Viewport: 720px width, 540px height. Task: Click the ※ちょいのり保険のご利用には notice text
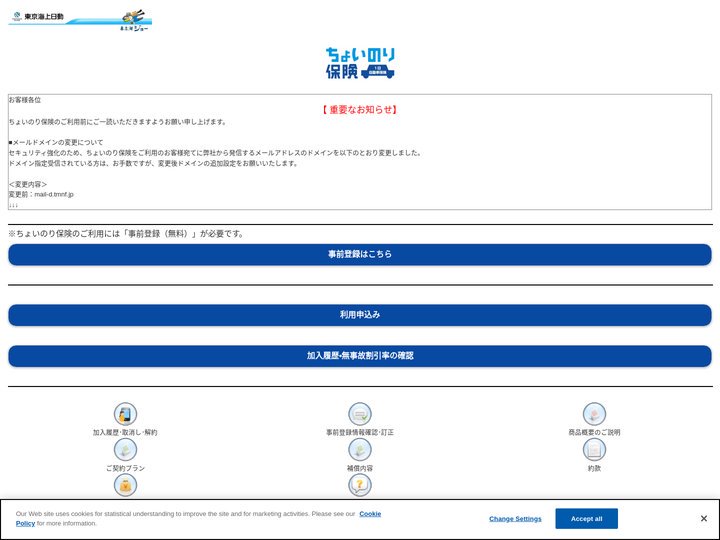tap(127, 234)
